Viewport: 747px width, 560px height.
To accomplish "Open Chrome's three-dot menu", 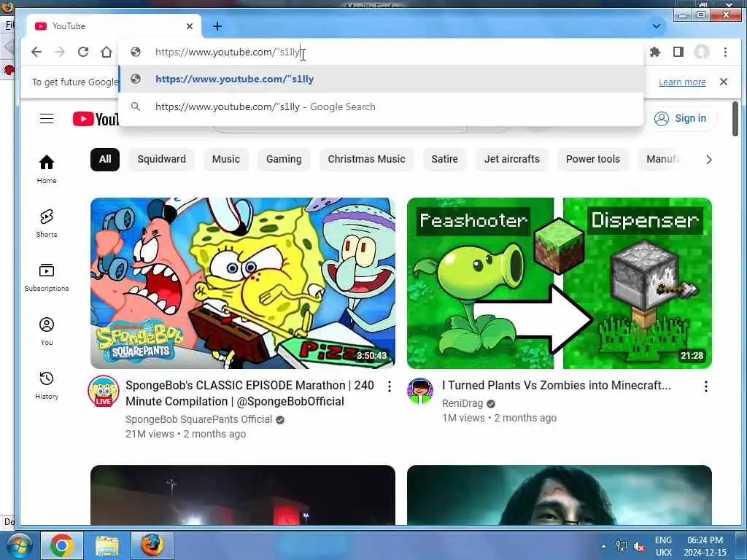I will 725,52.
